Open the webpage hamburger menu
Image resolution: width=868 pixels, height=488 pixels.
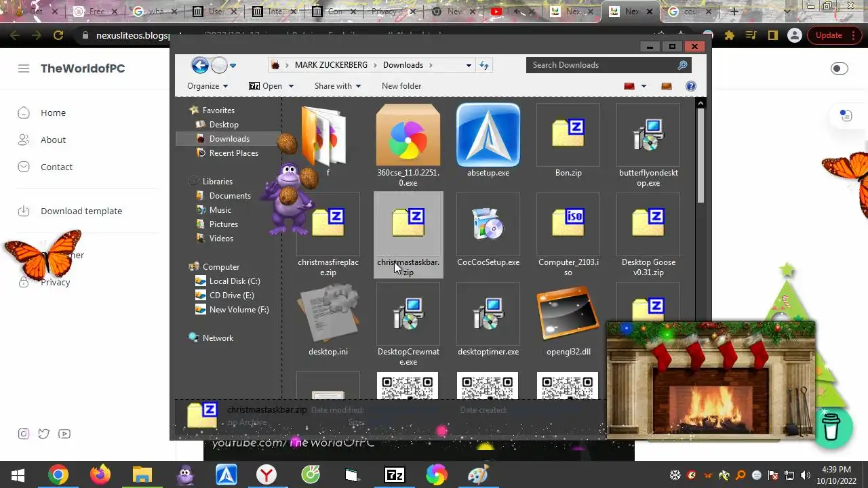pos(24,68)
